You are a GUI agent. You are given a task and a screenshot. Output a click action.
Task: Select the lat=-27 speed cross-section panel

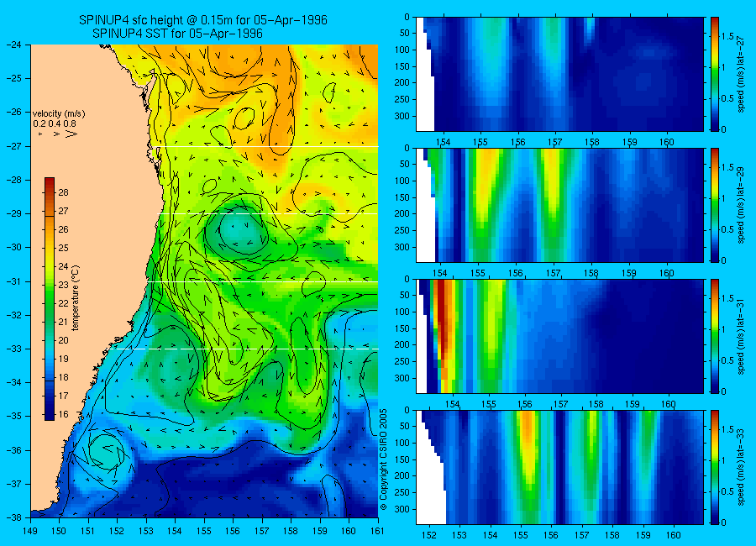(x=559, y=74)
